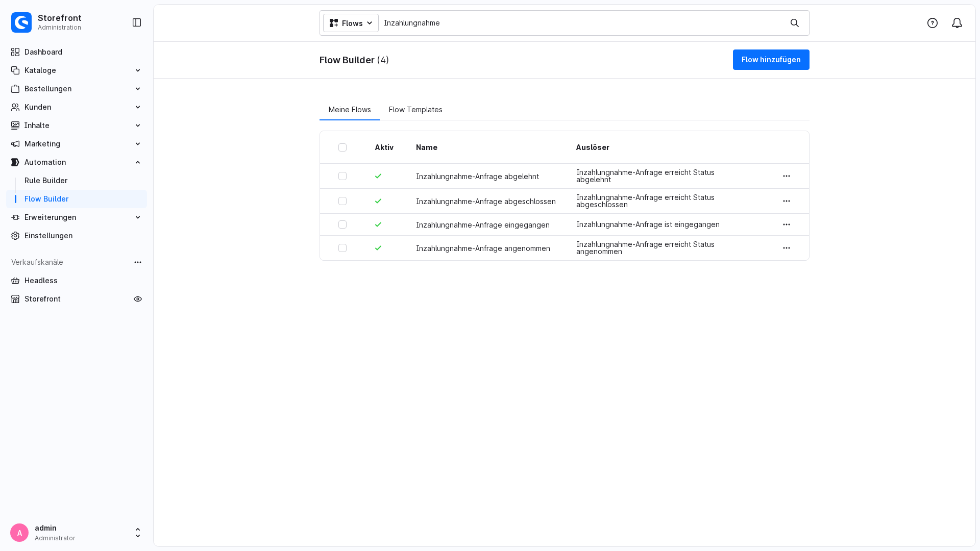Click the search magnifier icon
The image size is (980, 551).
pyautogui.click(x=795, y=23)
